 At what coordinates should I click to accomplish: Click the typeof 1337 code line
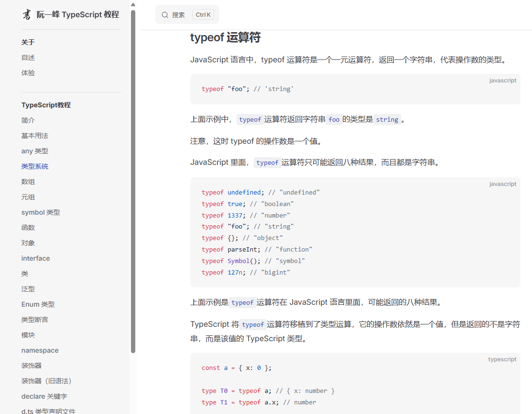(246, 216)
